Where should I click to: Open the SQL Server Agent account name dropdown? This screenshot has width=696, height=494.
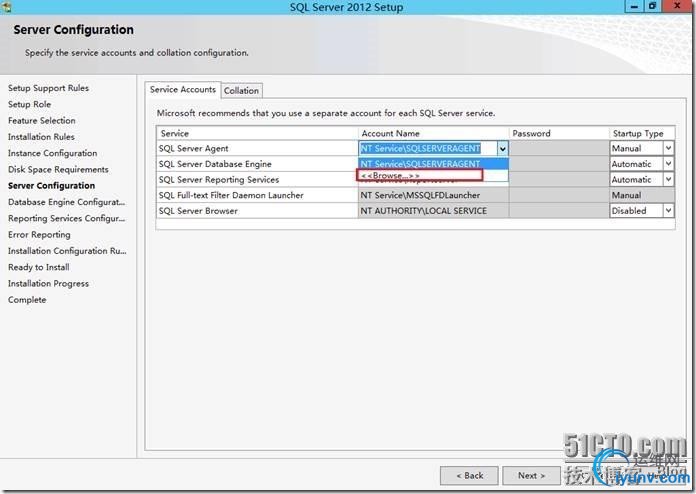(x=502, y=149)
